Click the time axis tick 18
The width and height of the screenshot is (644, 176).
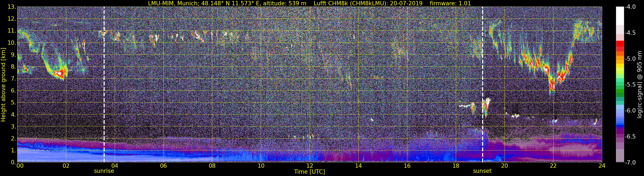coord(456,166)
